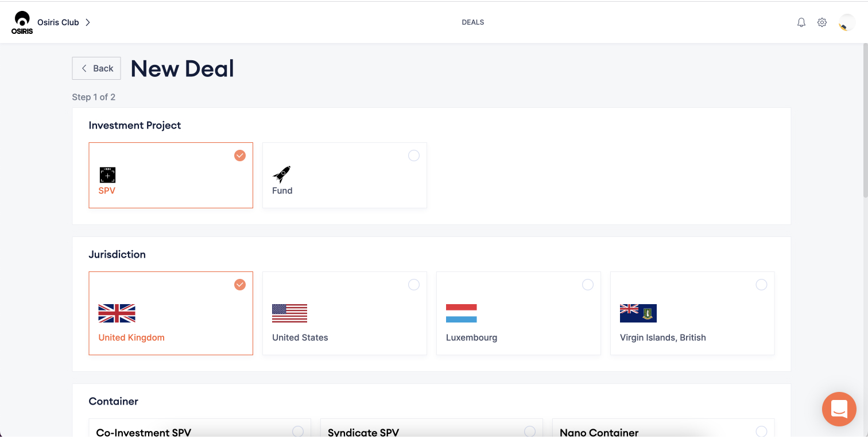This screenshot has width=868, height=439.
Task: Select the Fund radio button
Action: click(413, 156)
